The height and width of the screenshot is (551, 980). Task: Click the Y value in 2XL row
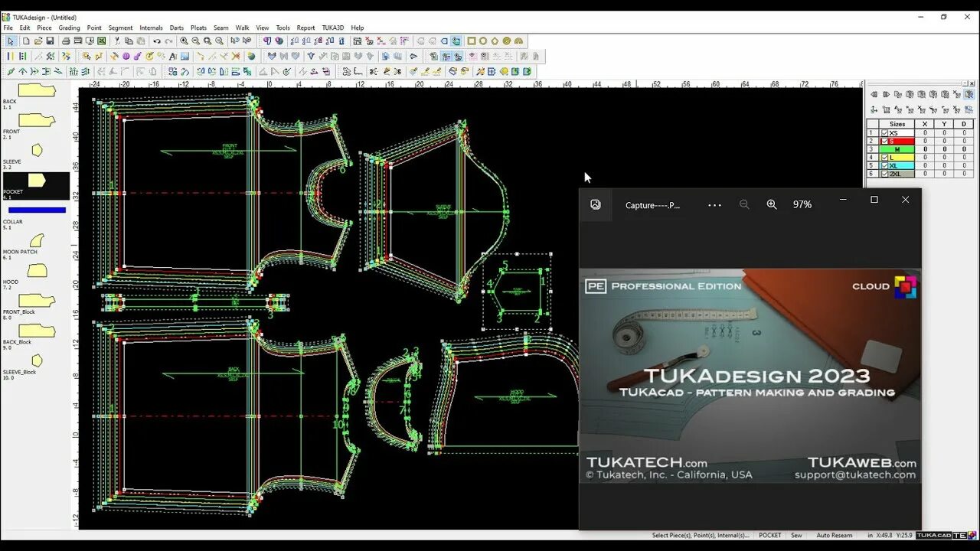click(x=944, y=174)
